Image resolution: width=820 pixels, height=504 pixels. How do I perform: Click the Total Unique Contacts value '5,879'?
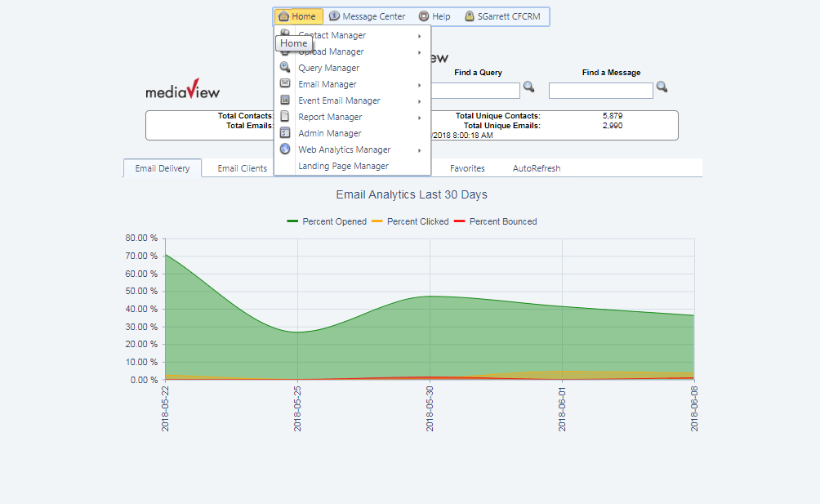[x=613, y=115]
